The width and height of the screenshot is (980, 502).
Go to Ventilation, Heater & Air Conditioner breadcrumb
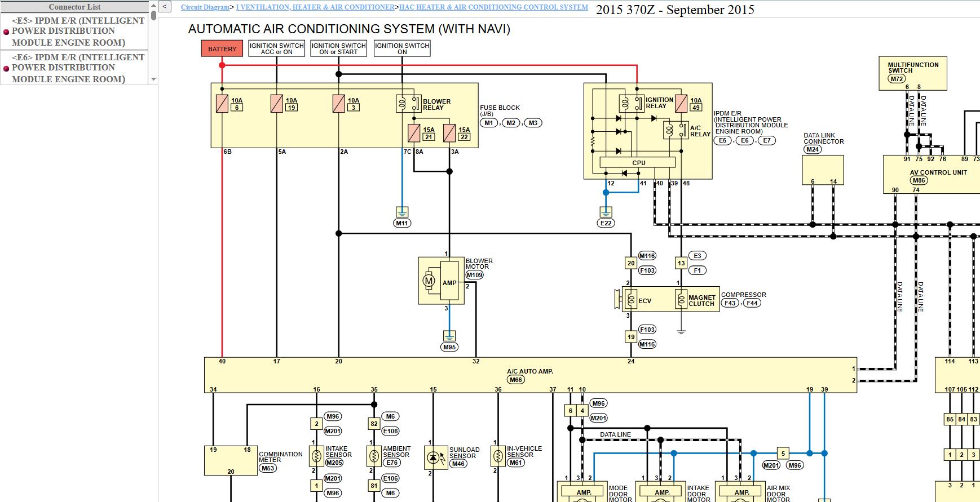click(316, 7)
